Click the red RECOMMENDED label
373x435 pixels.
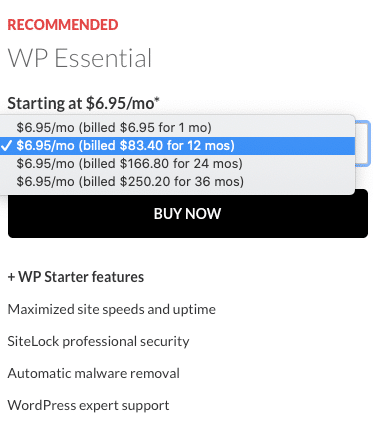pos(63,25)
